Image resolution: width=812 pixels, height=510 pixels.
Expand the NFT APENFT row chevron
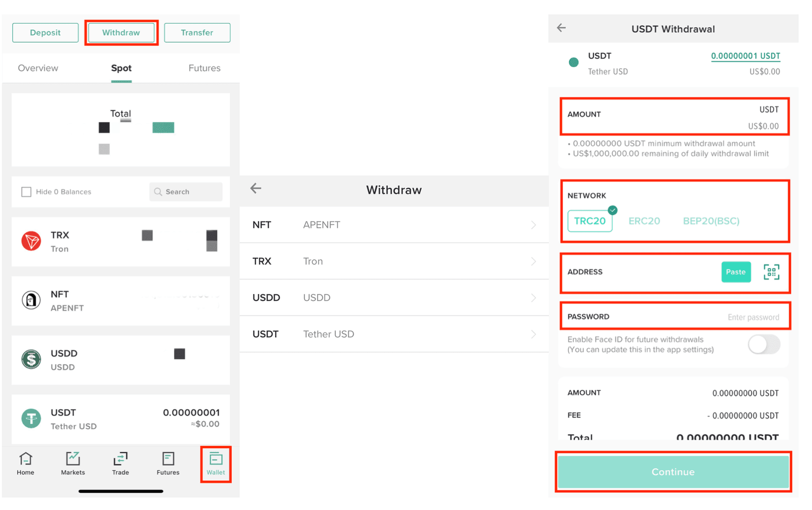point(533,225)
